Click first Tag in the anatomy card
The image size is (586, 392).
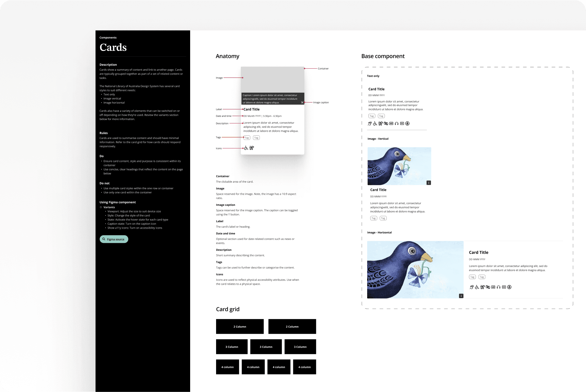pos(247,138)
